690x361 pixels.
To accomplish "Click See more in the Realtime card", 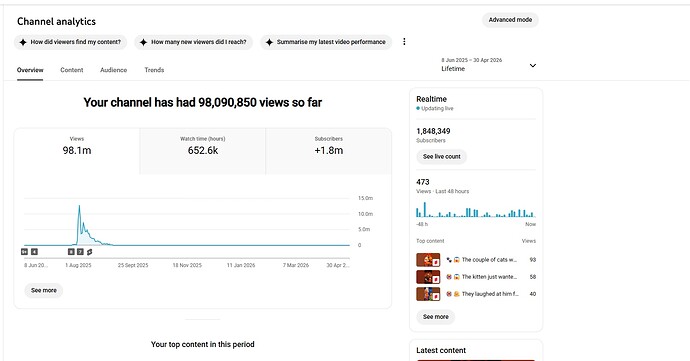I will 436,317.
